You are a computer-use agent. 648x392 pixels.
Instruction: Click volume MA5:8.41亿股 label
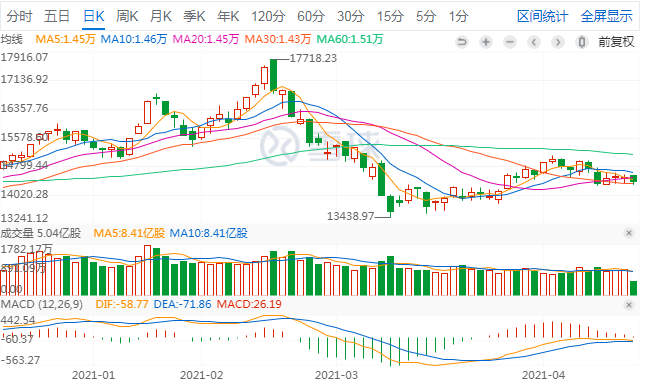(129, 233)
